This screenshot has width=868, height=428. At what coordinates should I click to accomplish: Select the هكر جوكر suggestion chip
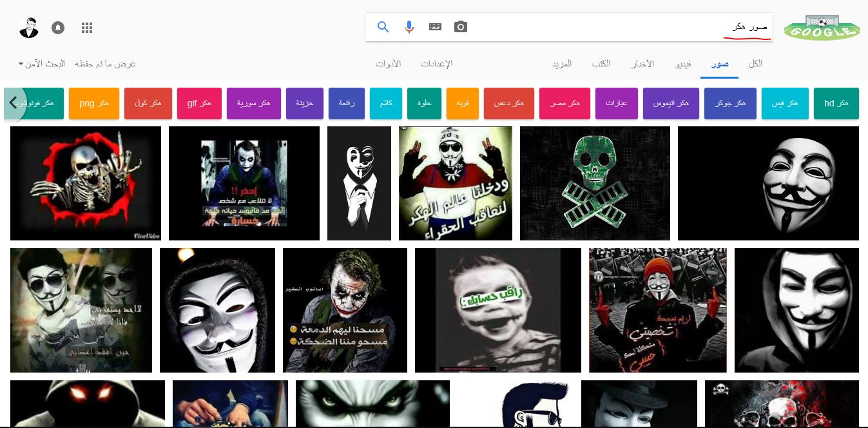click(x=730, y=104)
